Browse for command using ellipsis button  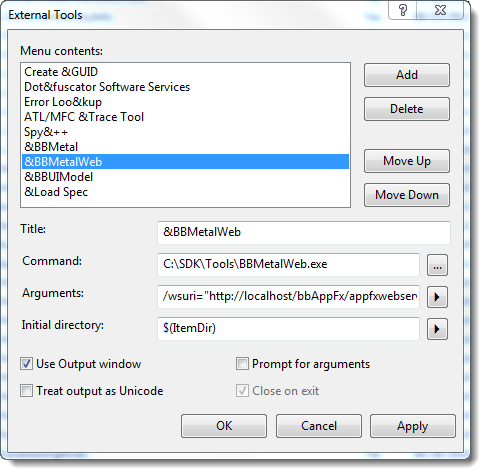(437, 265)
